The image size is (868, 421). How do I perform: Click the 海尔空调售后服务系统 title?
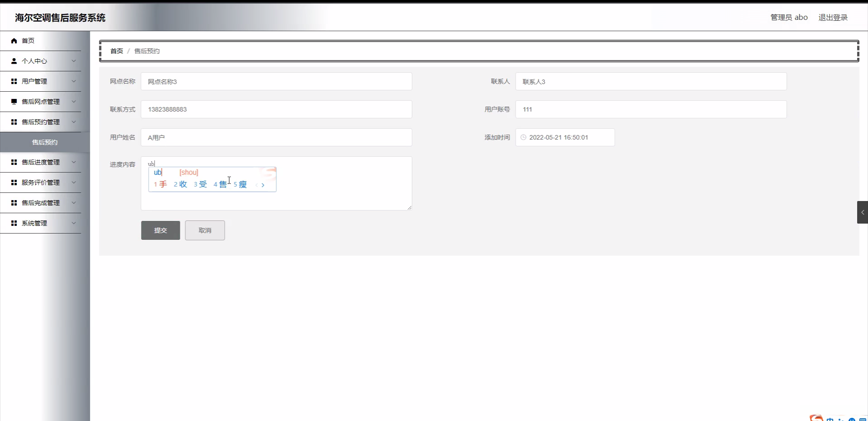point(60,18)
